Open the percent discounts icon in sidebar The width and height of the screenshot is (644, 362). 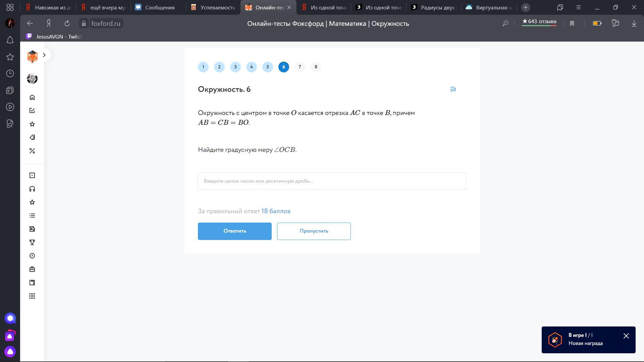(32, 151)
